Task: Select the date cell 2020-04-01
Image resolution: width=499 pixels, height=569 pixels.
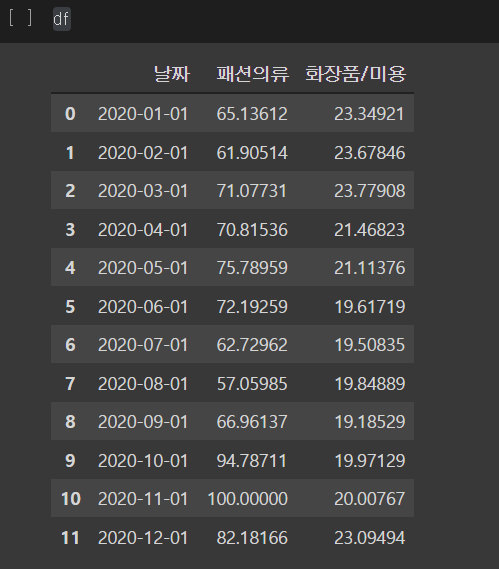Action: [143, 230]
